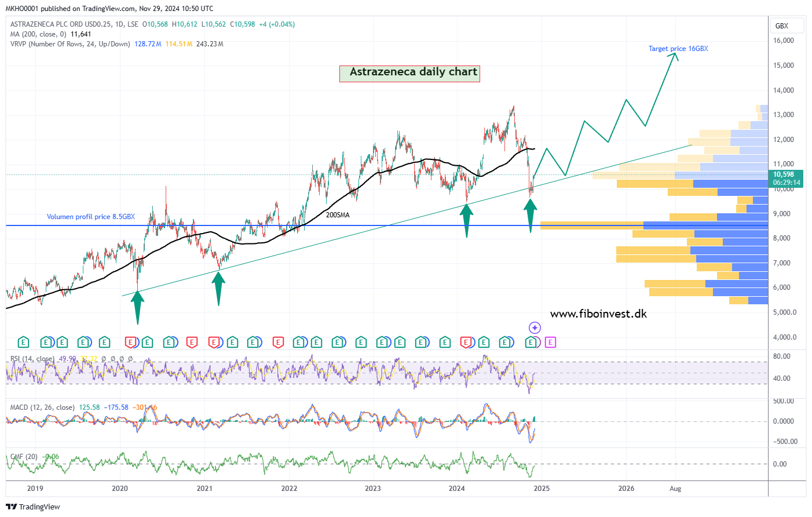Click the '200SMA' text label
Viewport: 812px width, 517px height.
(x=338, y=215)
